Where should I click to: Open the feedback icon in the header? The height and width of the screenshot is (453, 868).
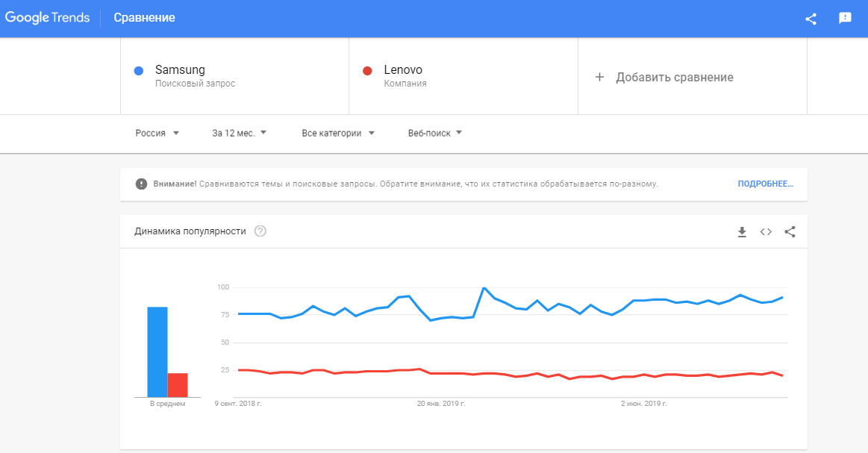point(844,18)
